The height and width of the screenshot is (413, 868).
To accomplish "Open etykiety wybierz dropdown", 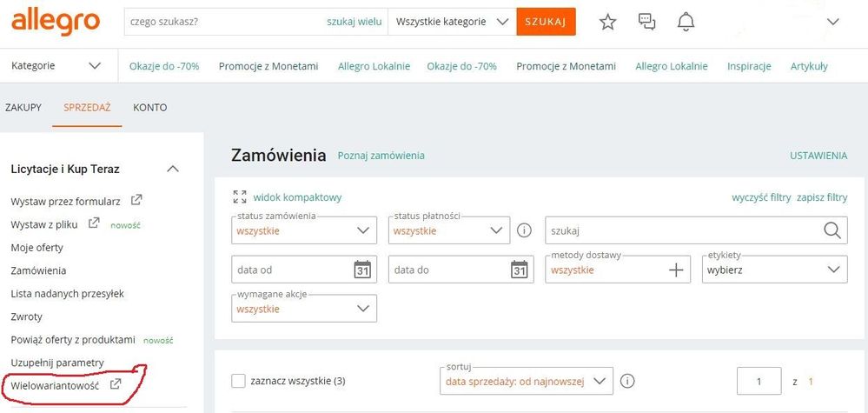I will [774, 270].
